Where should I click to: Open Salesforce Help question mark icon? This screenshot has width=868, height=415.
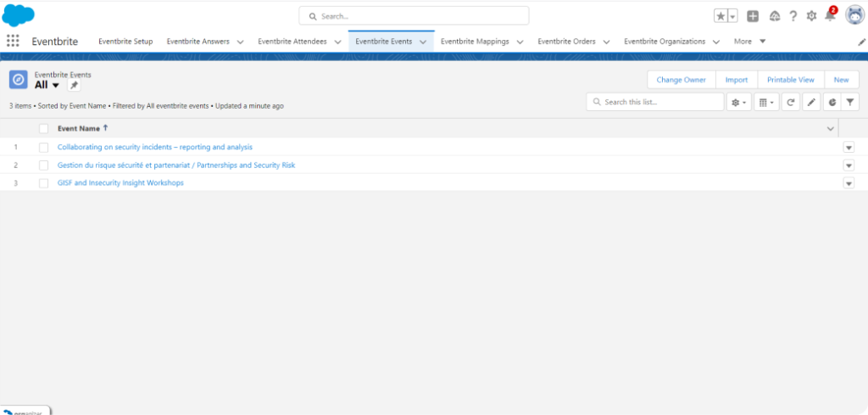tap(793, 16)
